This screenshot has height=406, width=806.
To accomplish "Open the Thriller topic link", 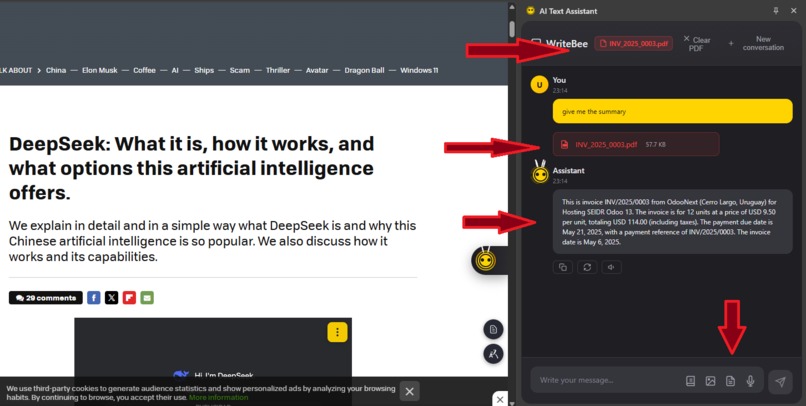I will pos(278,70).
